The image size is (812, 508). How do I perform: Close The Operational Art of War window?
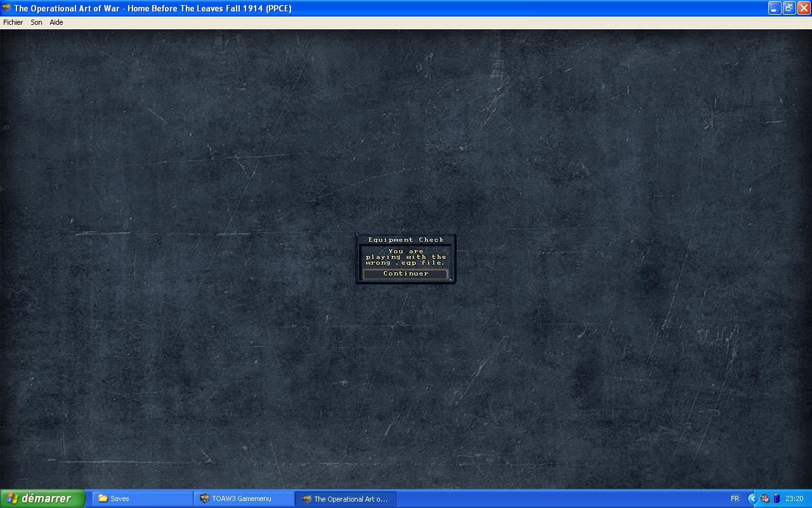click(x=803, y=8)
